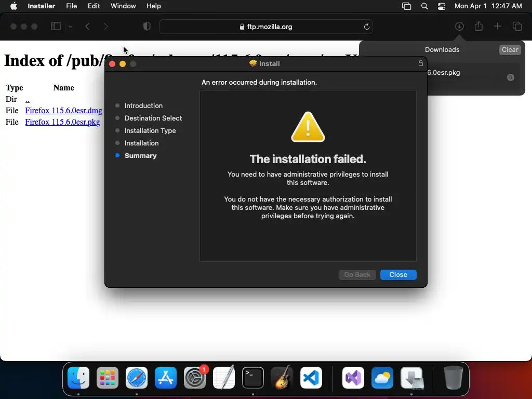Go to parent directory link
This screenshot has height=399, width=532.
pos(27,99)
